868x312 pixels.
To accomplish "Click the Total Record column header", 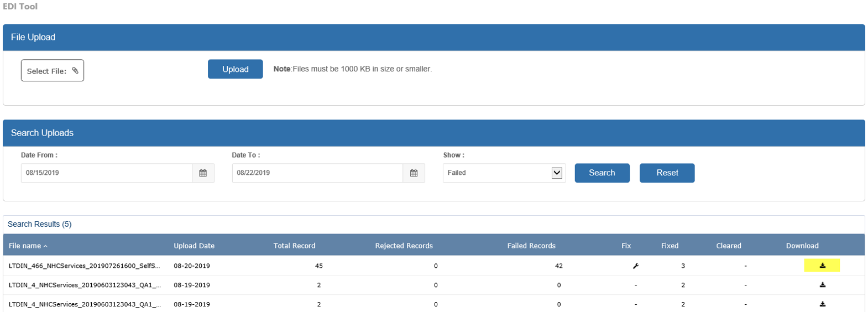I will click(294, 246).
